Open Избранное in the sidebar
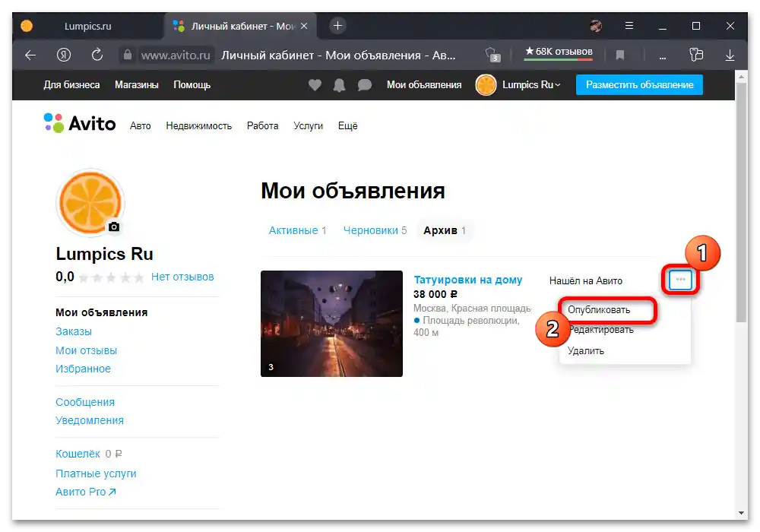 point(83,369)
